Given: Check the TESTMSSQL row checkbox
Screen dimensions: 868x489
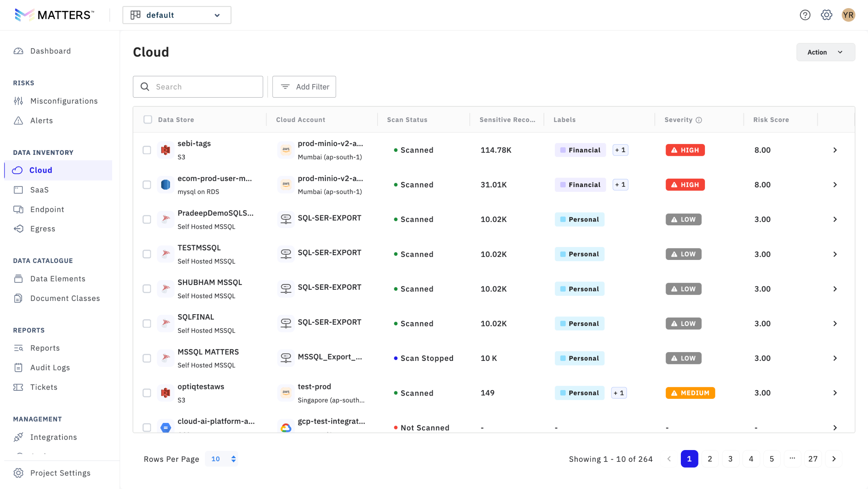Looking at the screenshot, I should tap(146, 254).
